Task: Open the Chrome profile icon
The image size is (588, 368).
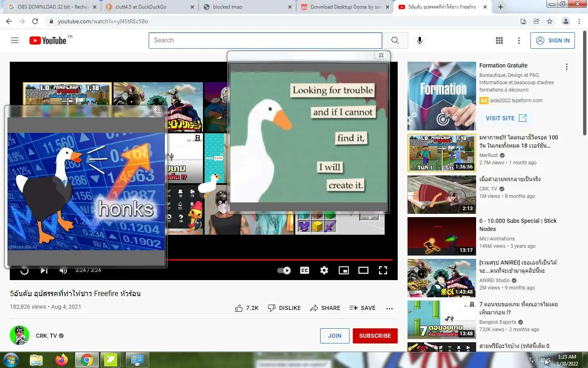Action: point(566,21)
